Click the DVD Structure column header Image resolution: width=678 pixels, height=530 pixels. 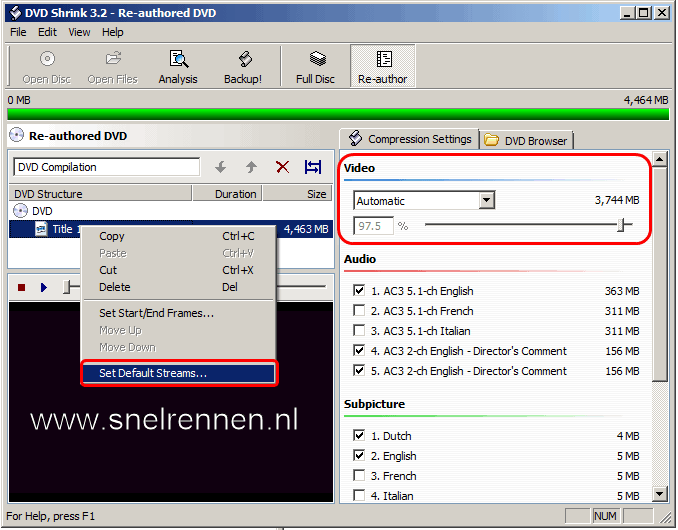tap(100, 194)
